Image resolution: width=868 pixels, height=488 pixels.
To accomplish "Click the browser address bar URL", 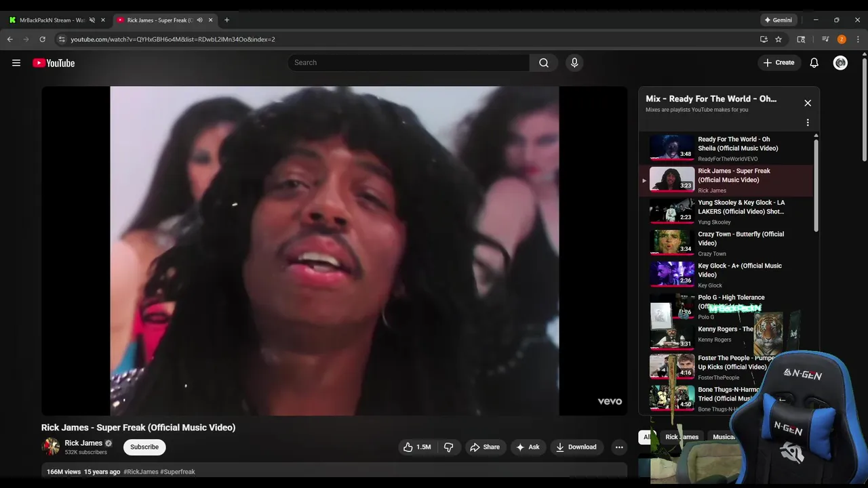I will tap(173, 39).
